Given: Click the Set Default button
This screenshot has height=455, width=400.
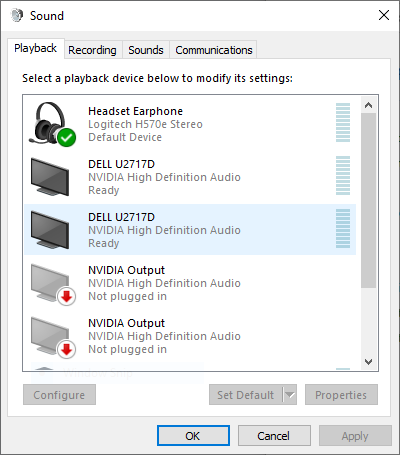Looking at the screenshot, I should tap(246, 395).
